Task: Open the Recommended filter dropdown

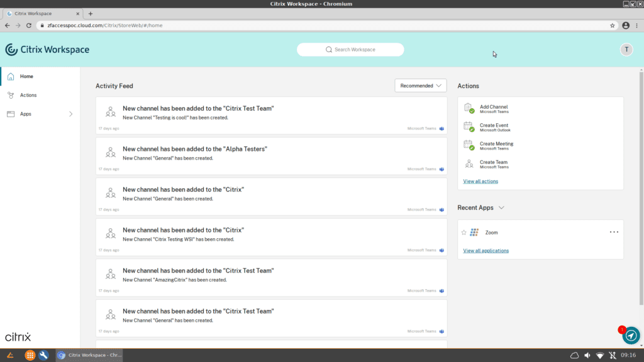Action: [421, 85]
